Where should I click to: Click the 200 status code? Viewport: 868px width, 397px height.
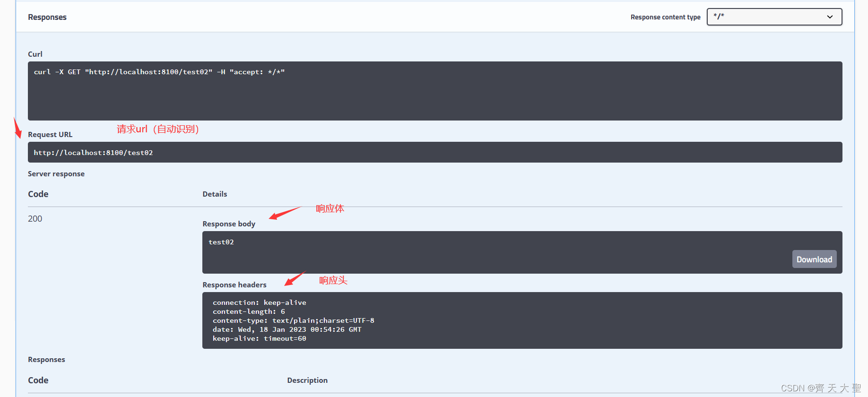35,219
